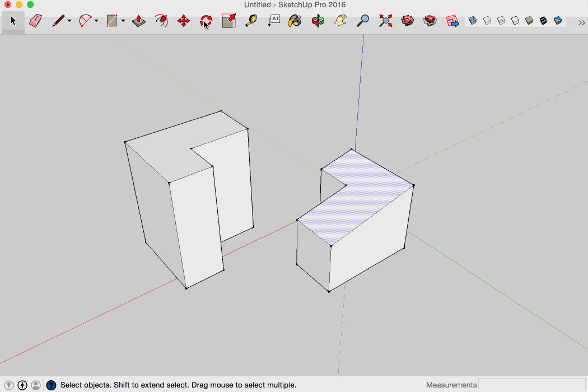Activate the Push/Pull tool
This screenshot has height=392, width=588.
point(139,21)
